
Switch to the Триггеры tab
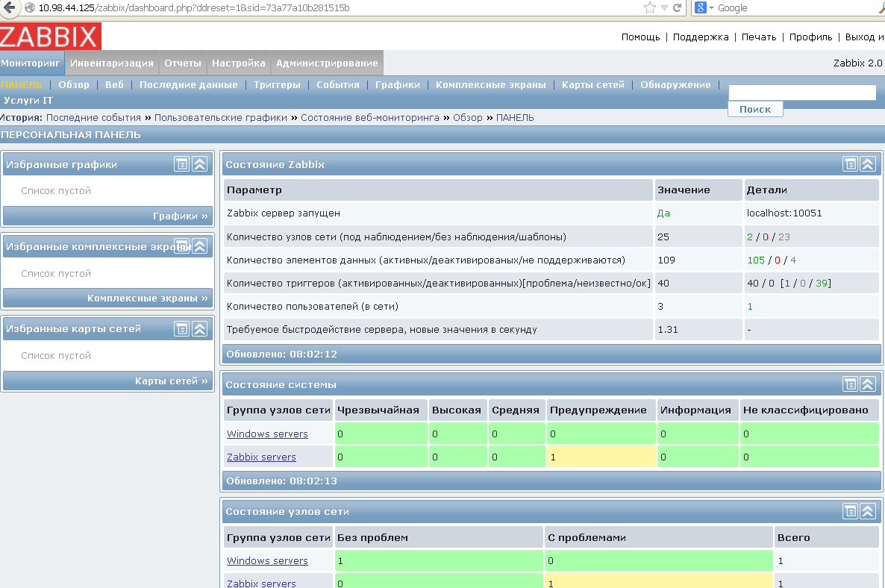point(277,85)
